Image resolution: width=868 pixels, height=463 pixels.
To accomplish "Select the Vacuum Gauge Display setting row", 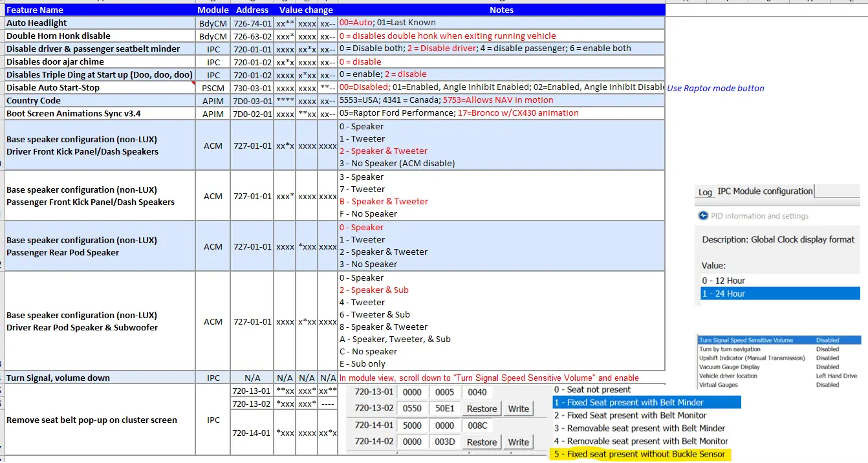I will [x=730, y=367].
